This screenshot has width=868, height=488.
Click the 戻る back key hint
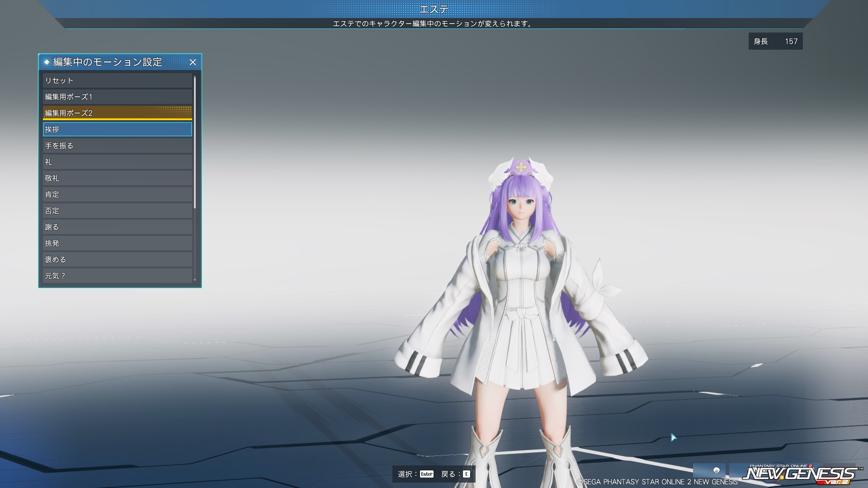(x=456, y=474)
